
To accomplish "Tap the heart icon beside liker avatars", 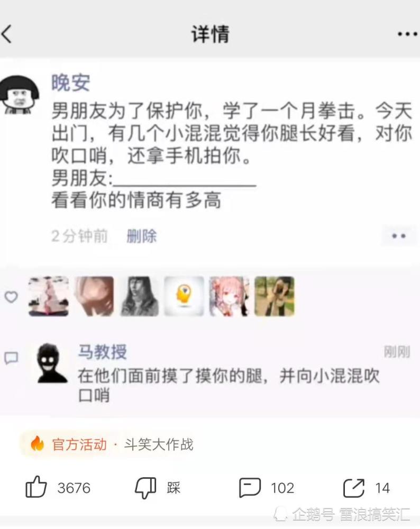I will pos(11,297).
